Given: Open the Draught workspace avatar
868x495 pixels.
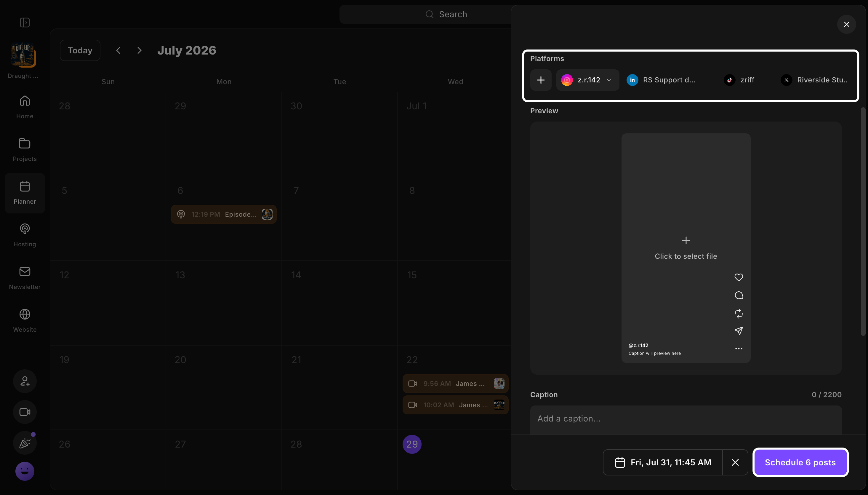Looking at the screenshot, I should [23, 55].
